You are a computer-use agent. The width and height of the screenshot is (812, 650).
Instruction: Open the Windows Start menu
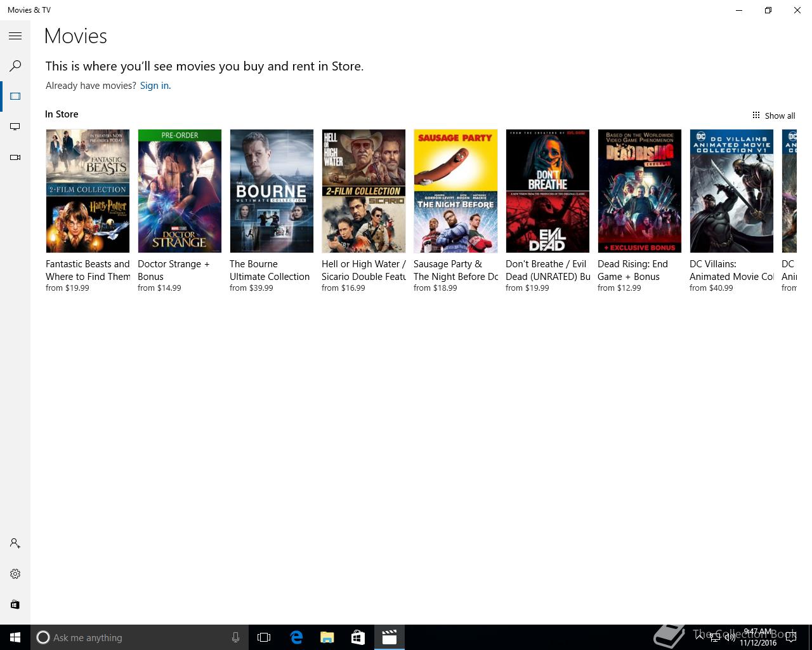click(x=15, y=637)
